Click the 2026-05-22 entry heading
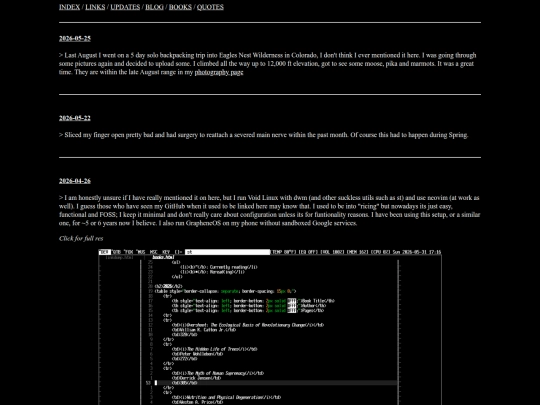This screenshot has height=405, width=540. (x=75, y=118)
